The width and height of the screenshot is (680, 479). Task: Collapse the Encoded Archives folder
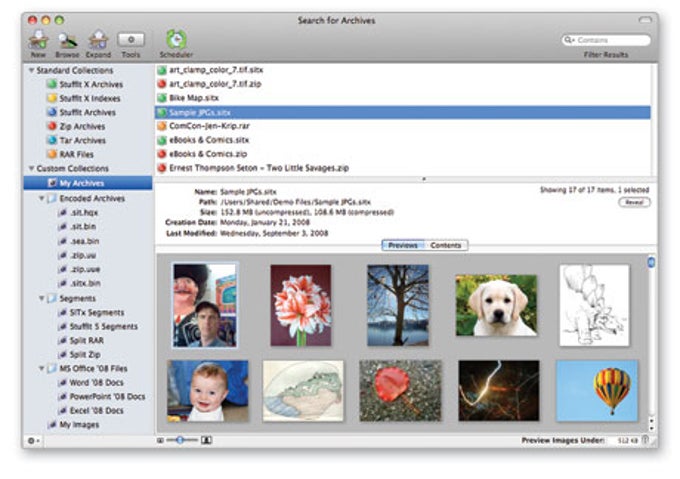point(42,198)
